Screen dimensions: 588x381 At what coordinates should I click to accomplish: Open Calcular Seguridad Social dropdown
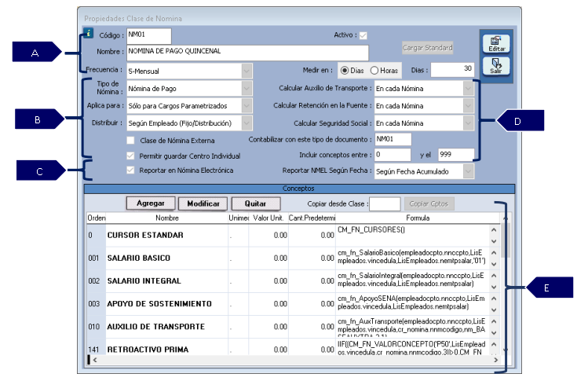[x=468, y=123]
